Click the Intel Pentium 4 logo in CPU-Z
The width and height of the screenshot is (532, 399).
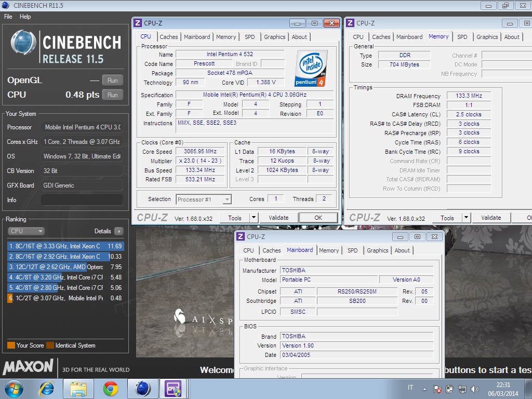click(x=311, y=68)
